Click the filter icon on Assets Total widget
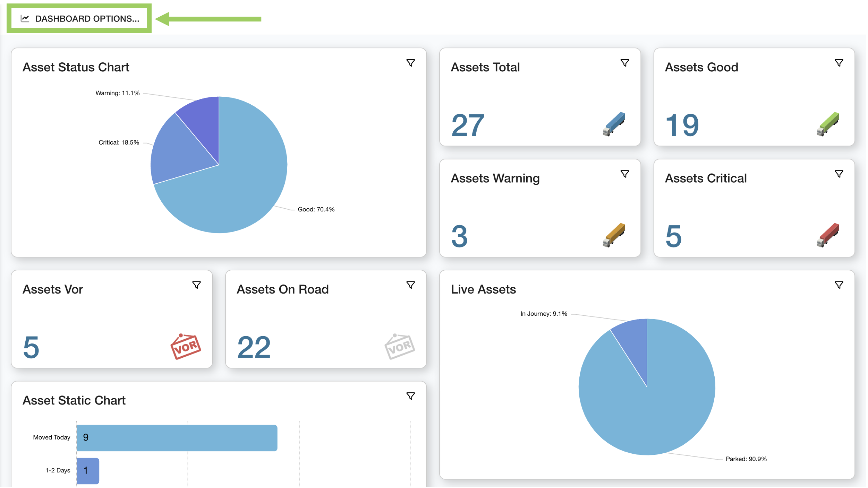The height and width of the screenshot is (488, 868). point(625,63)
